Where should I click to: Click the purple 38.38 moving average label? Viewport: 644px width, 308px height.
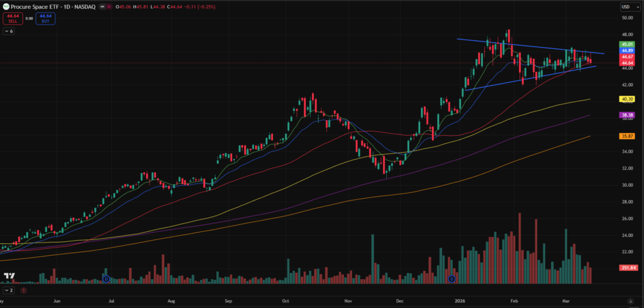coord(626,115)
